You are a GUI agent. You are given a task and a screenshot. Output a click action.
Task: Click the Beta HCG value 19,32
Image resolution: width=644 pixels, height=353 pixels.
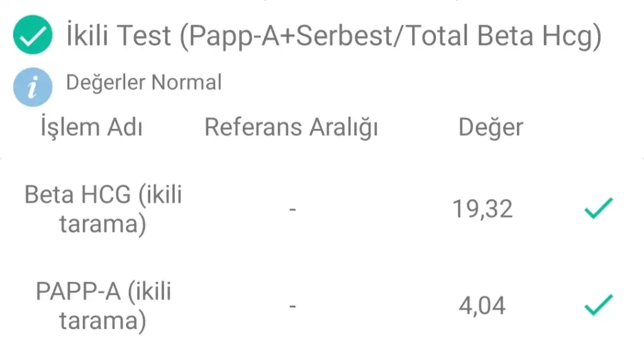click(482, 209)
